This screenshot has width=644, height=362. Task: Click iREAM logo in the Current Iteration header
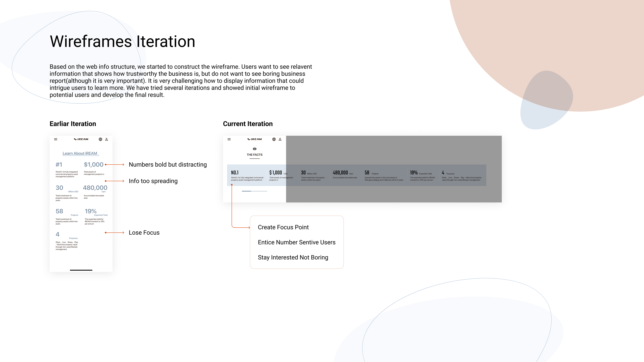pyautogui.click(x=255, y=139)
